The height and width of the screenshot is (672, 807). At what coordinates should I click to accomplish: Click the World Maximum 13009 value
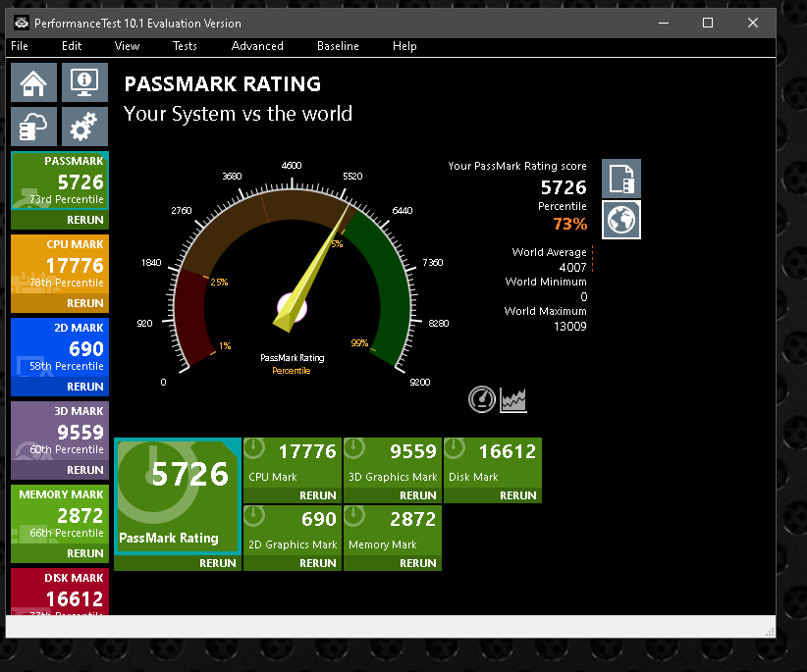[x=569, y=327]
